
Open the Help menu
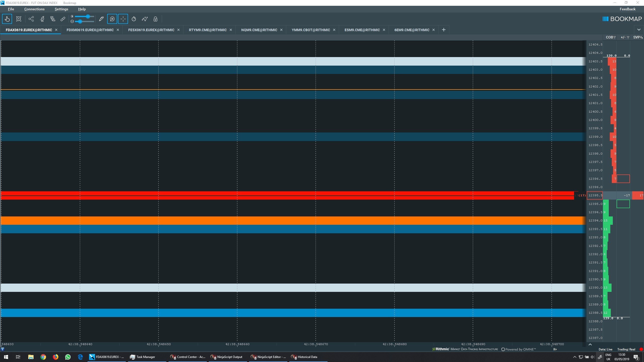[82, 9]
